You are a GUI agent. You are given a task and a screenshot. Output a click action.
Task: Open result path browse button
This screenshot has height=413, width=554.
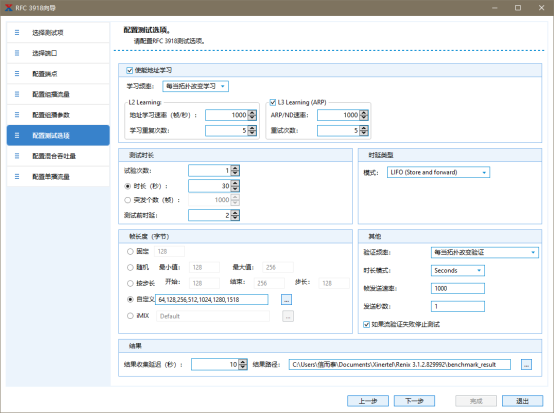tap(526, 365)
